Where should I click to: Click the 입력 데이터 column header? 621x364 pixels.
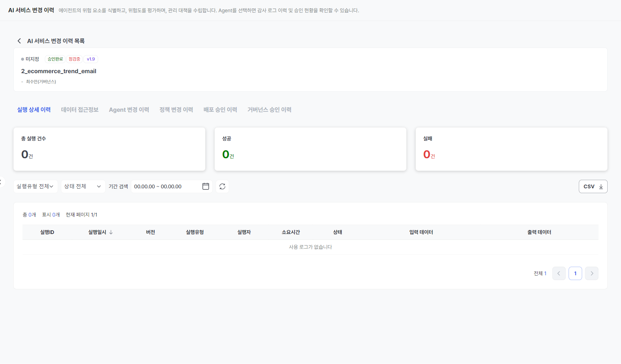pyautogui.click(x=421, y=232)
